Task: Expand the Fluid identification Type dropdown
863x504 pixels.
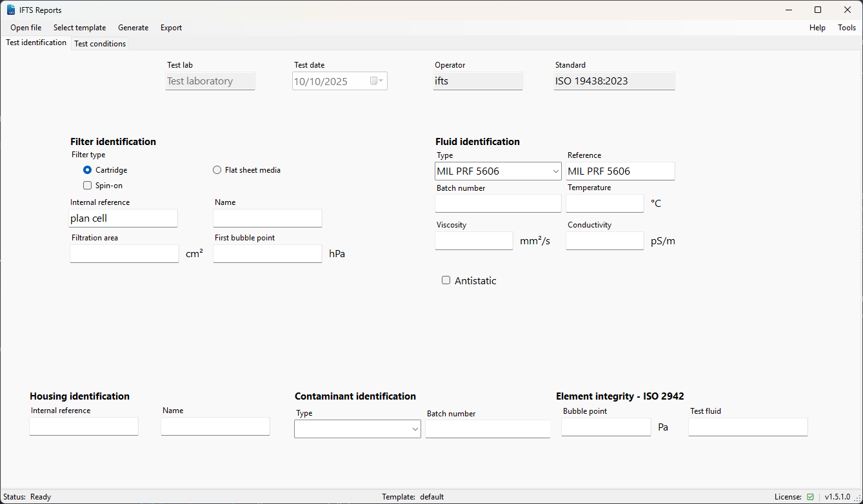Action: [555, 171]
